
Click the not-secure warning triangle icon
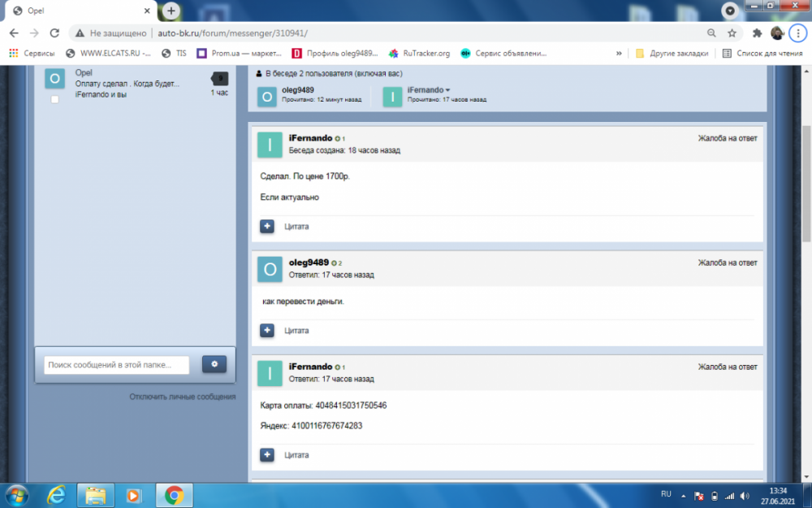tap(80, 33)
